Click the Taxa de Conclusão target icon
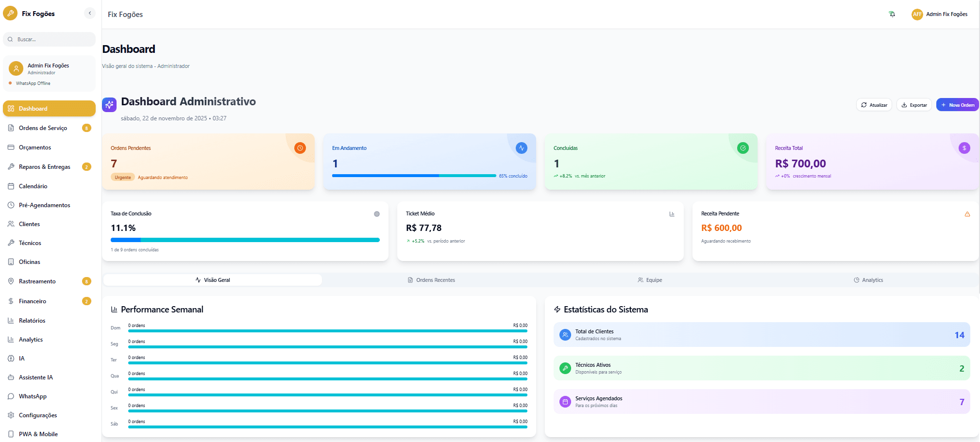The width and height of the screenshot is (980, 442). (377, 213)
